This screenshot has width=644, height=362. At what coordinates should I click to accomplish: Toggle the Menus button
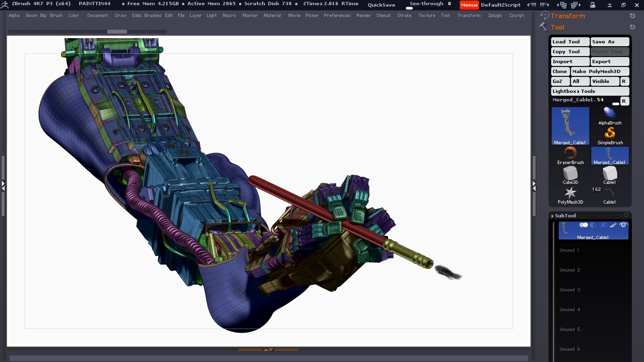(x=469, y=5)
